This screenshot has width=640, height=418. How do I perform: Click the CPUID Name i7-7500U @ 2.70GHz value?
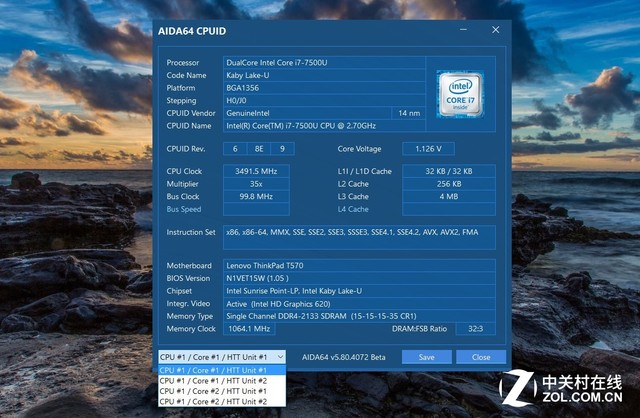click(x=324, y=126)
